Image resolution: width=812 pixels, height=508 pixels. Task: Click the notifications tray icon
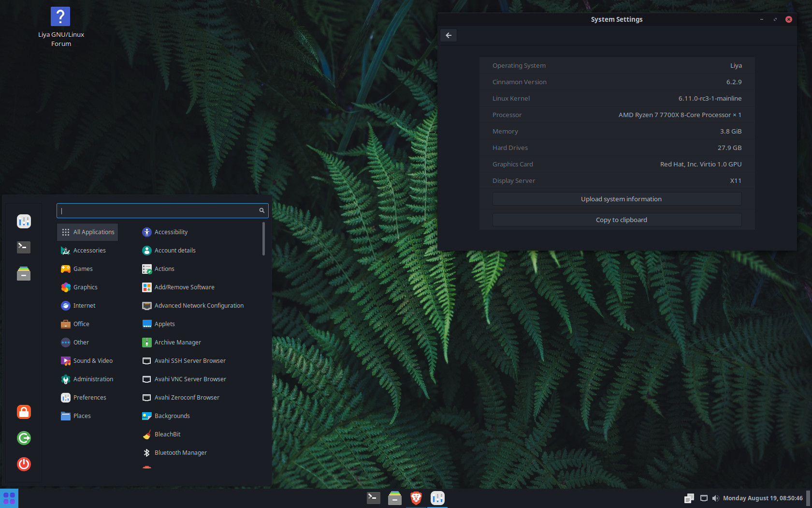tap(689, 498)
